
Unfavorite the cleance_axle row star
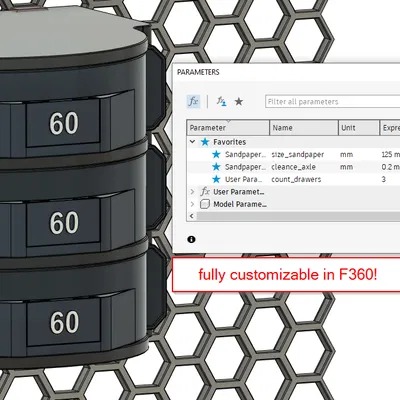216,167
